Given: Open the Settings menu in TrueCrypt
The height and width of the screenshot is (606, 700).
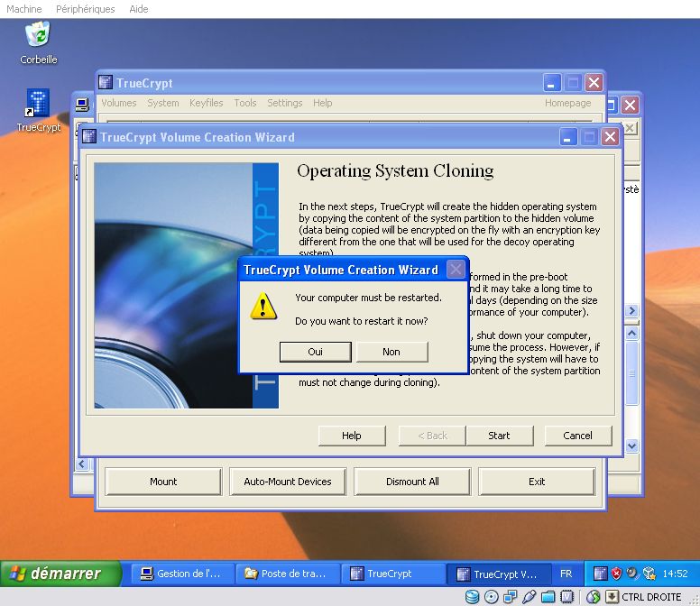Looking at the screenshot, I should click(x=285, y=103).
